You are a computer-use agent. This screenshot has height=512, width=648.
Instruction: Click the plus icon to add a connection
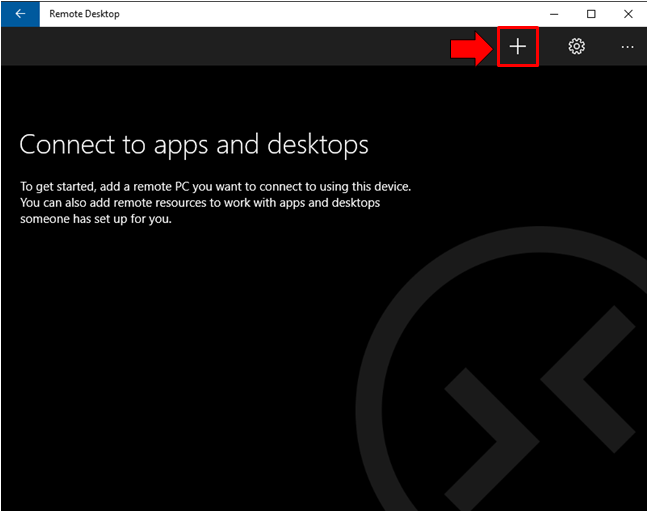tap(517, 46)
